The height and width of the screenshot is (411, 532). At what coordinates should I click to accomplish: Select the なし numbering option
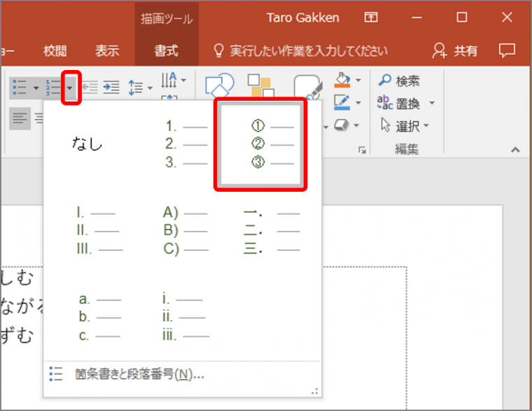87,144
